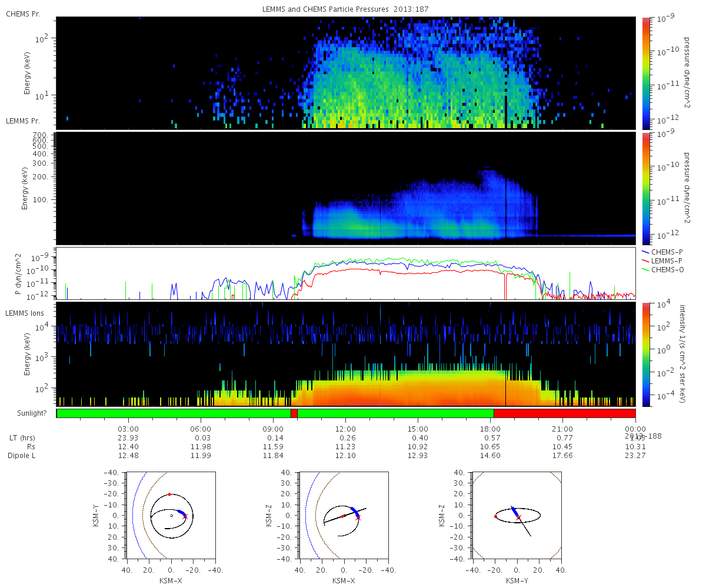Click the Rs value 10.31
The image size is (706, 588).
[x=635, y=447]
